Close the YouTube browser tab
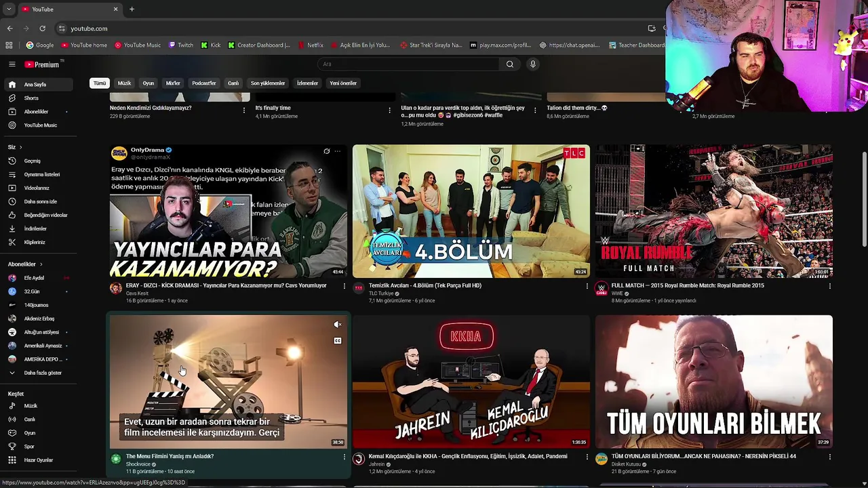Screen dimensions: 868x488 point(115,9)
